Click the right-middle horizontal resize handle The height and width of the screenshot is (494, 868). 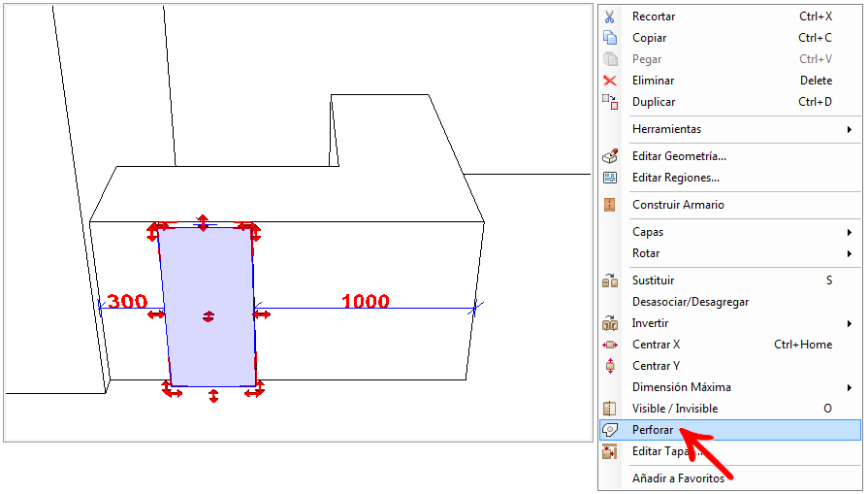point(262,314)
